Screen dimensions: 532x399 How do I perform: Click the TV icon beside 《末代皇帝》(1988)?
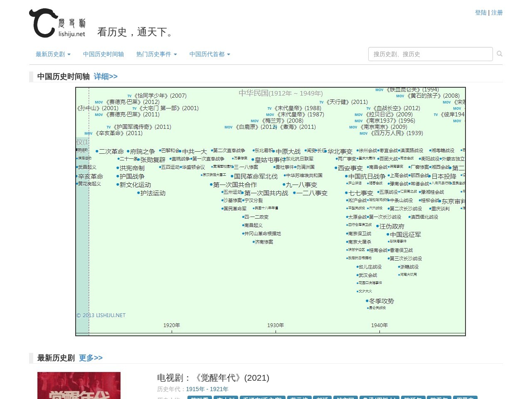pyautogui.click(x=269, y=108)
